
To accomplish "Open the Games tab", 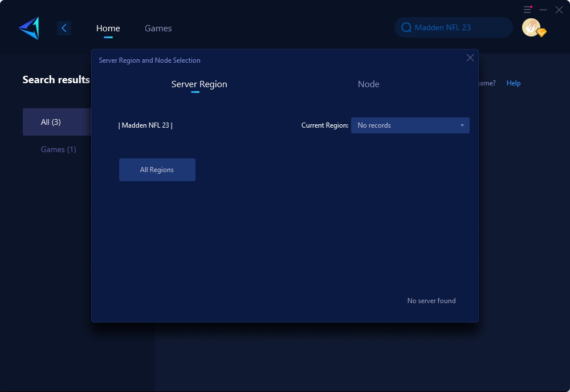I will pyautogui.click(x=158, y=28).
